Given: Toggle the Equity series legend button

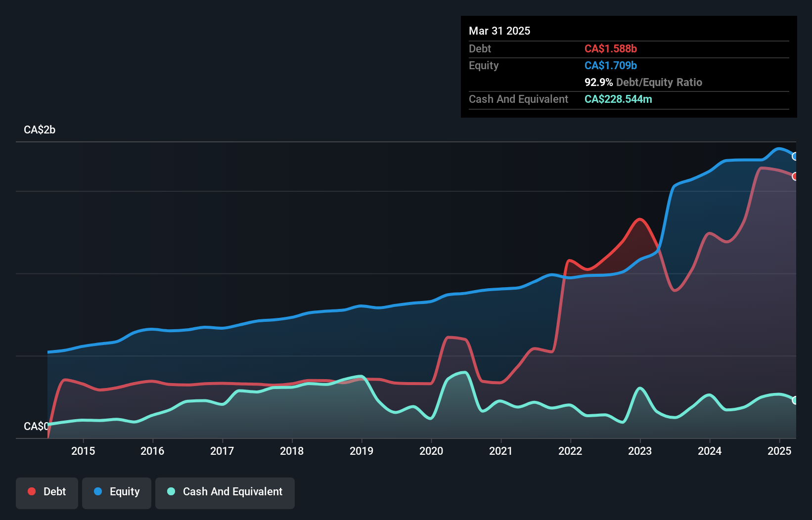Looking at the screenshot, I should tap(117, 493).
